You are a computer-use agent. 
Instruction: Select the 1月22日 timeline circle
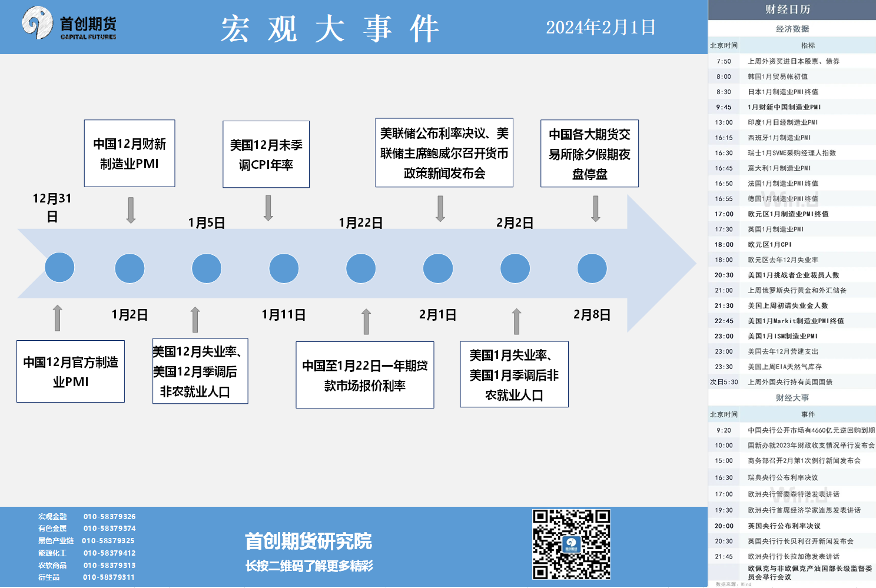pos(361,268)
